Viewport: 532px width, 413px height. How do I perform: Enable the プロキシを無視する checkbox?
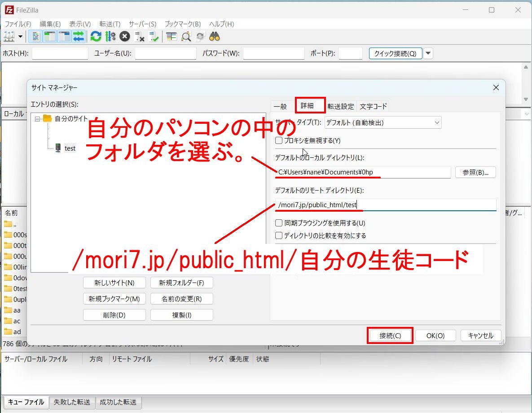coord(279,140)
